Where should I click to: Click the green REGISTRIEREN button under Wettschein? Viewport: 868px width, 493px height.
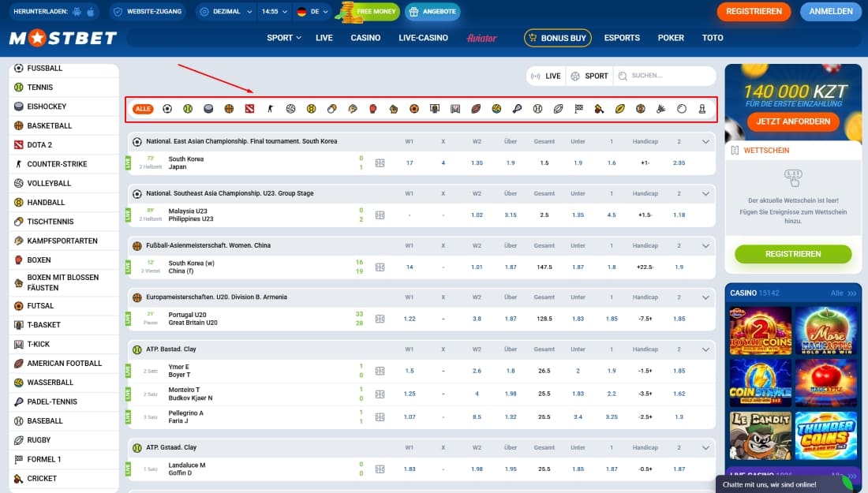tap(793, 254)
